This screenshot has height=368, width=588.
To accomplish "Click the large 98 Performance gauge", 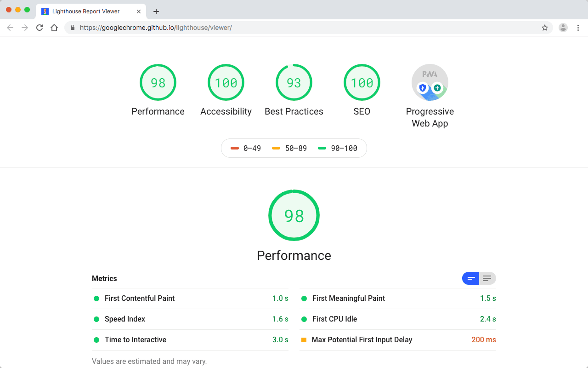I will tap(294, 215).
